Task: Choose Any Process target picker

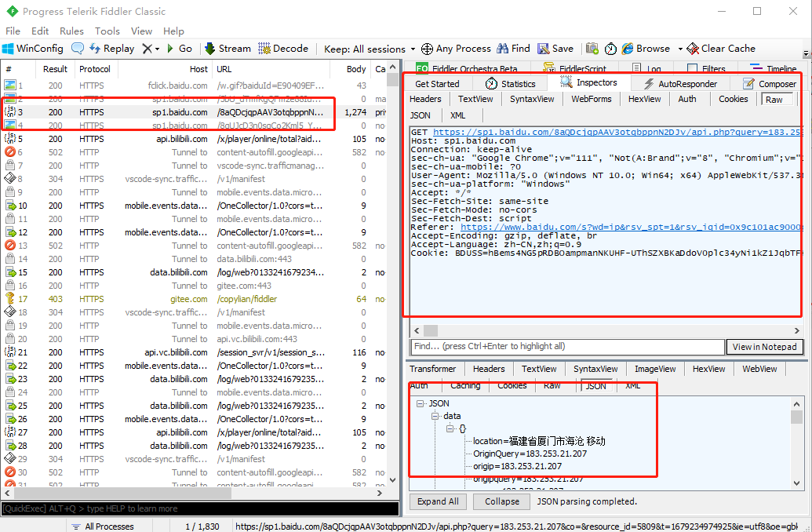Action: click(457, 49)
